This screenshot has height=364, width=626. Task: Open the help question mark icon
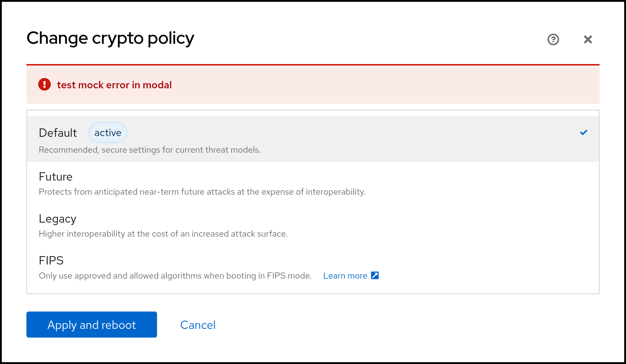pyautogui.click(x=553, y=39)
